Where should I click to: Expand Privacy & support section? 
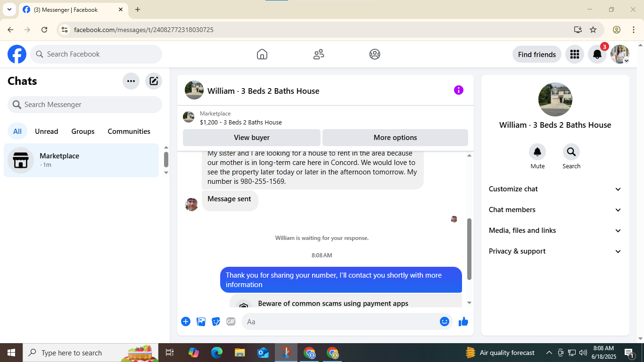555,251
